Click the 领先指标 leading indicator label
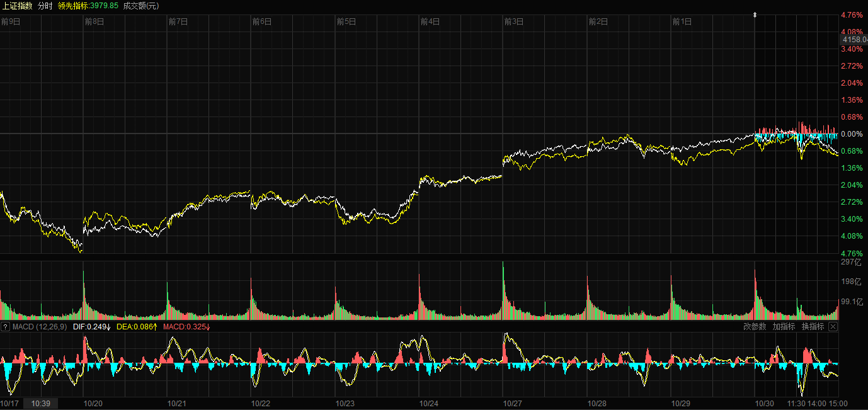The width and height of the screenshot is (868, 410). click(88, 6)
